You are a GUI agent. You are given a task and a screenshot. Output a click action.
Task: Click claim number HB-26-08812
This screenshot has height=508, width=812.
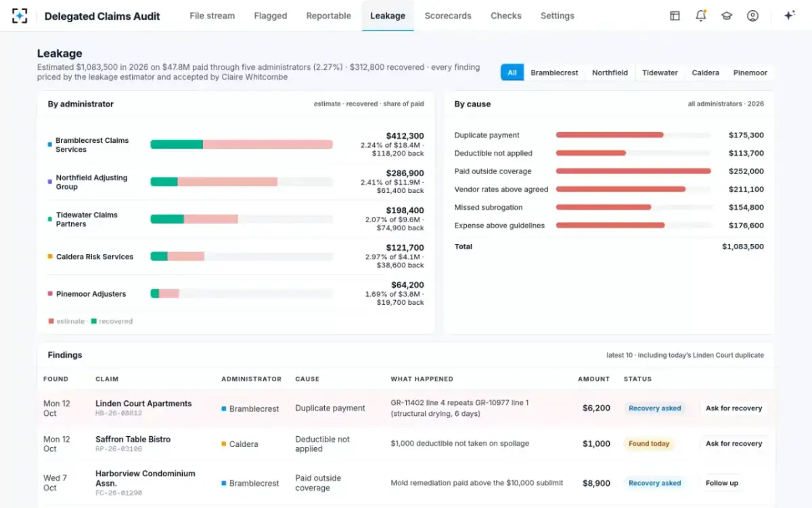[x=118, y=413]
